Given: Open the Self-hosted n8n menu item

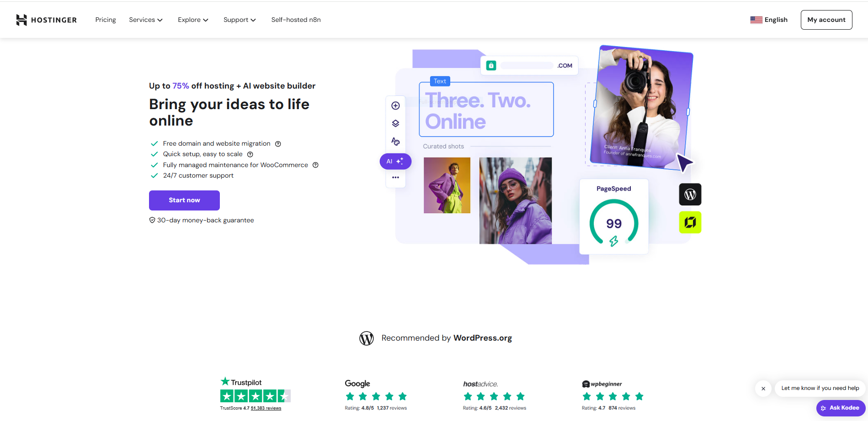Looking at the screenshot, I should (x=296, y=20).
